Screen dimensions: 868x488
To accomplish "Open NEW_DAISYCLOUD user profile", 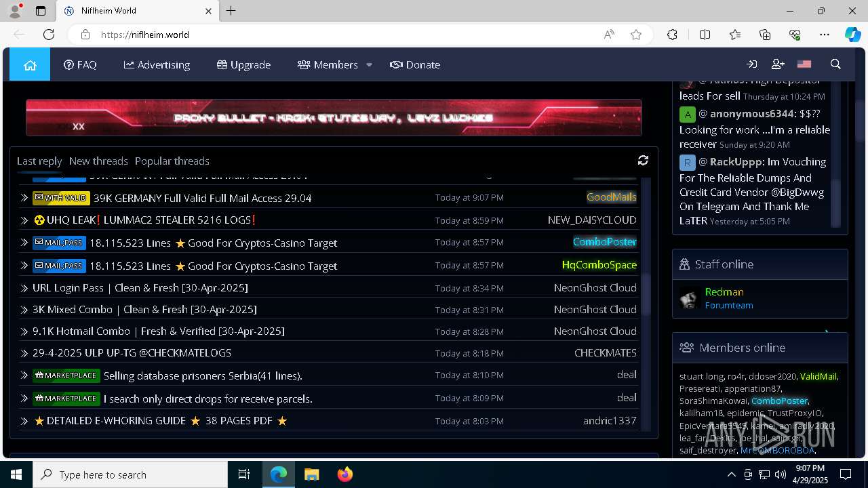I will (592, 220).
